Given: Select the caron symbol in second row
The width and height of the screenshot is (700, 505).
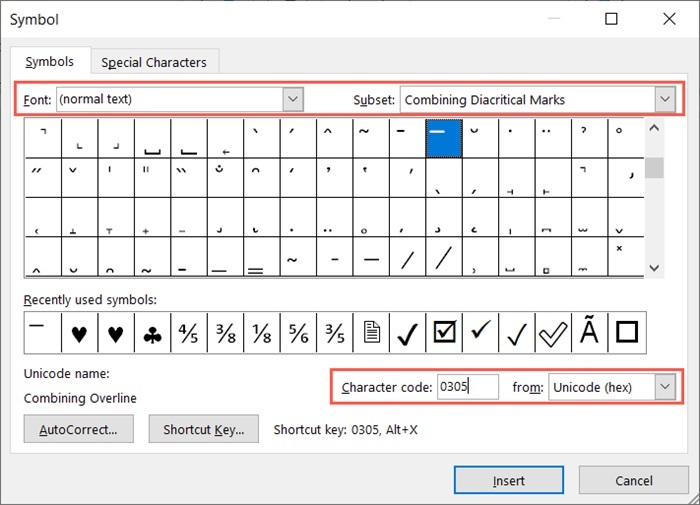Looking at the screenshot, I should coord(79,178).
